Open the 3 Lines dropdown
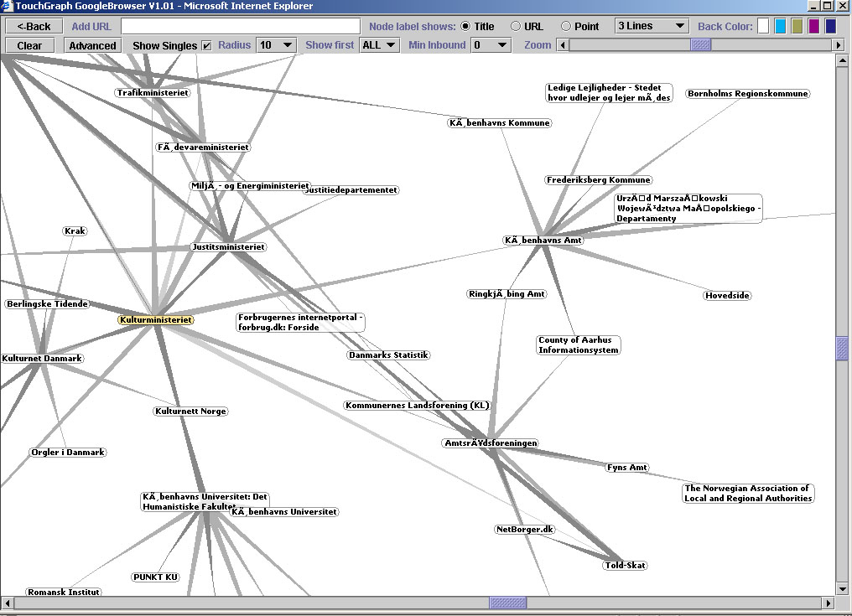The height and width of the screenshot is (616, 852). (x=652, y=26)
